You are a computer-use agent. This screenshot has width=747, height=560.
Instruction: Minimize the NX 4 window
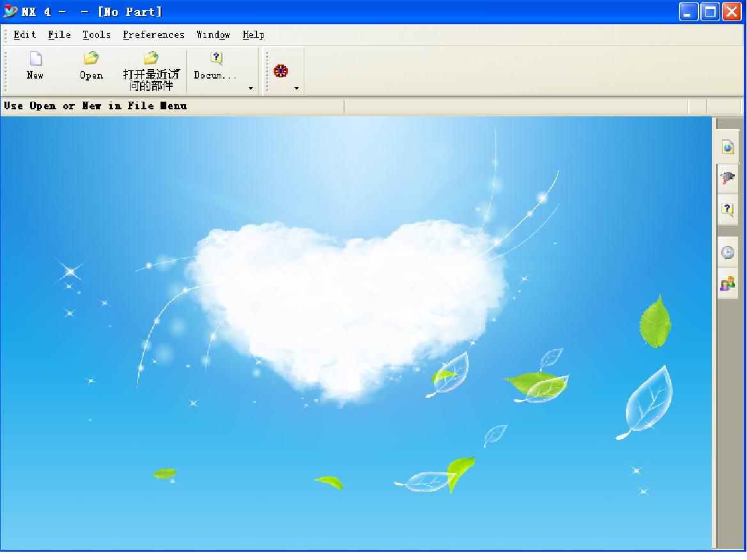pos(688,12)
